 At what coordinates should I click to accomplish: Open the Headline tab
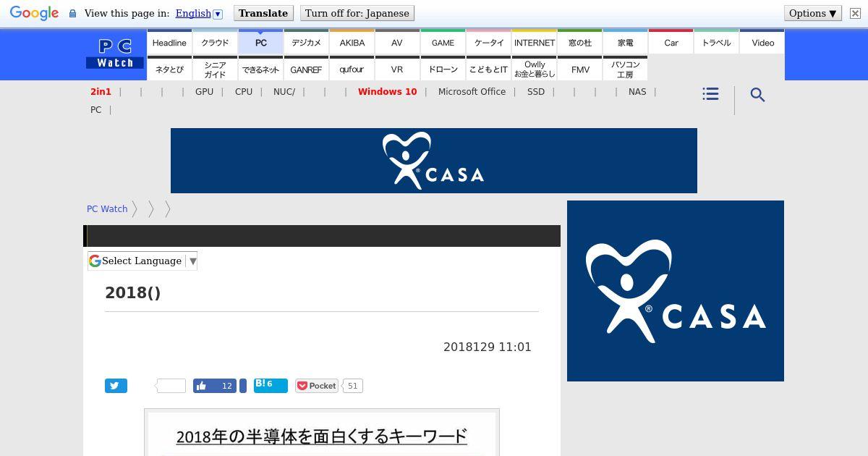[x=169, y=42]
